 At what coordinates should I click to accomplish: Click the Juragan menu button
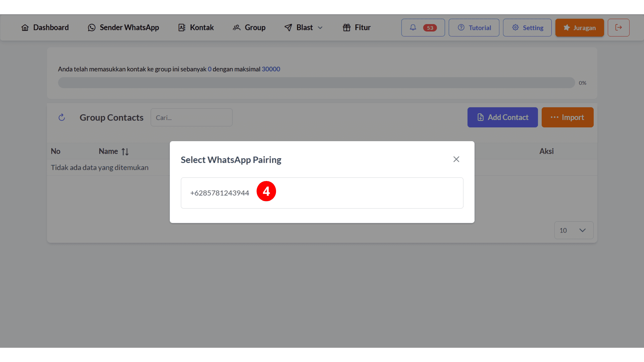coord(579,28)
